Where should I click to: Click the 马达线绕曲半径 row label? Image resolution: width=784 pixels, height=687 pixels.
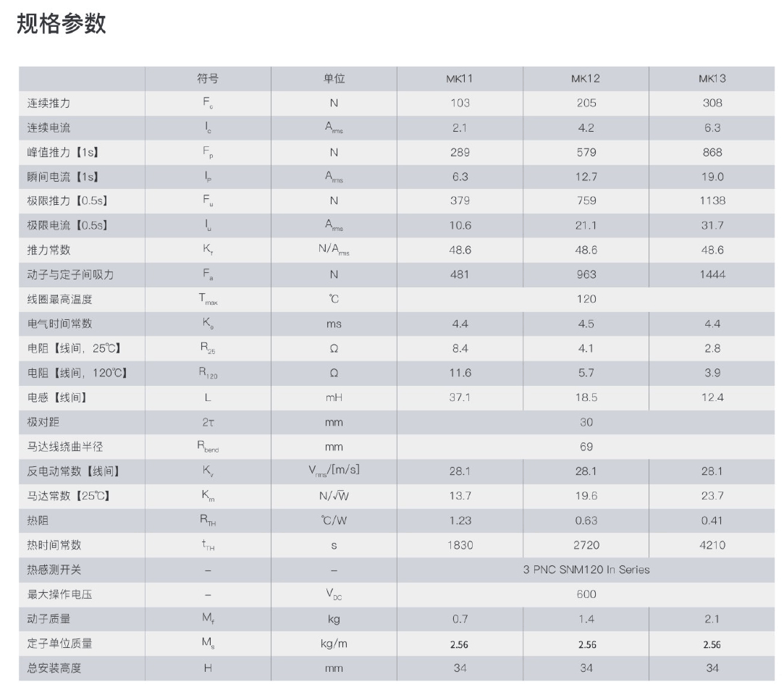(x=65, y=447)
